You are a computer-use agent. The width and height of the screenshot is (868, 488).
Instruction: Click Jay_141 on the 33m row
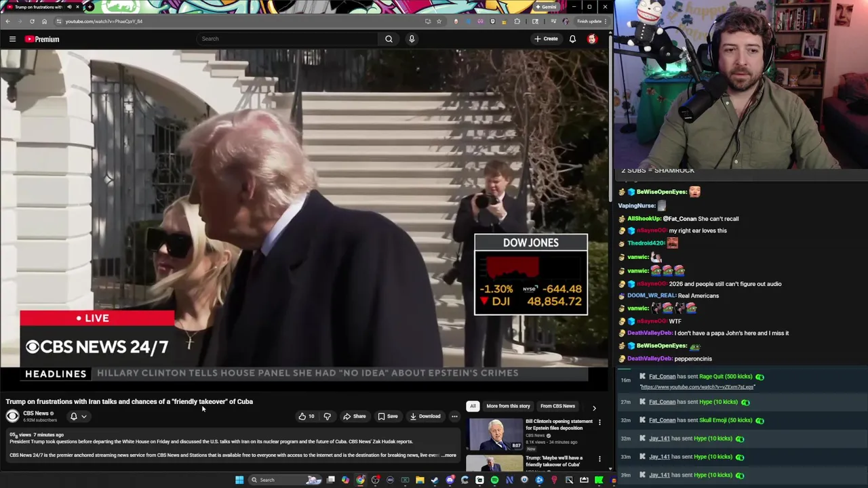pyautogui.click(x=659, y=457)
